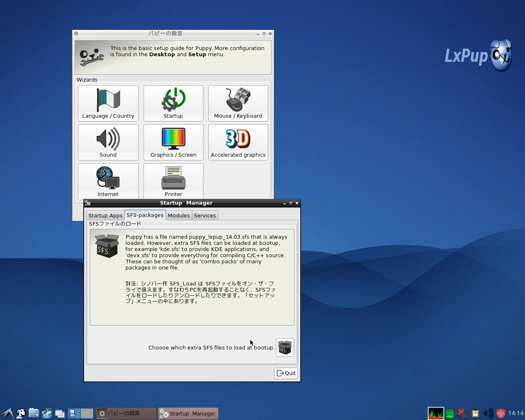
Task: Launch the web browser globe icon
Action: click(47, 413)
